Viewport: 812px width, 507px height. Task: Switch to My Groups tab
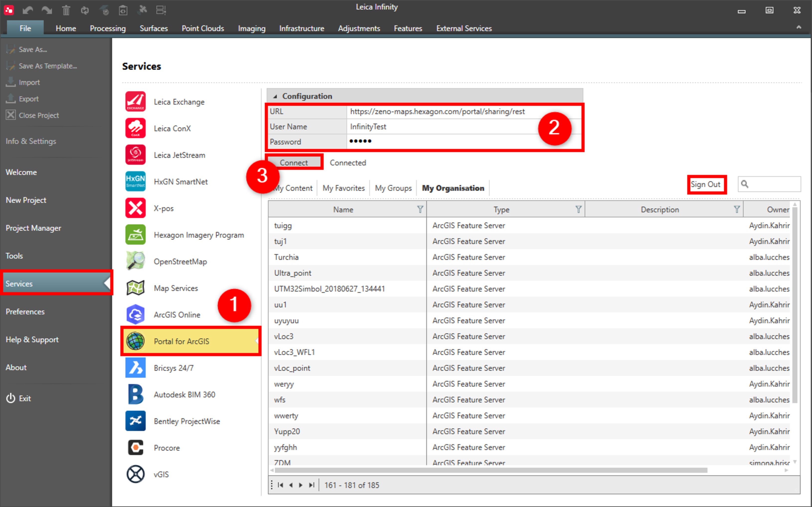click(x=393, y=188)
